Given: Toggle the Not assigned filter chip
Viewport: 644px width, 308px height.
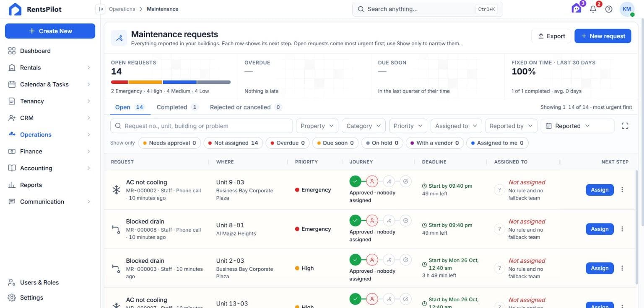Looking at the screenshot, I should 233,143.
